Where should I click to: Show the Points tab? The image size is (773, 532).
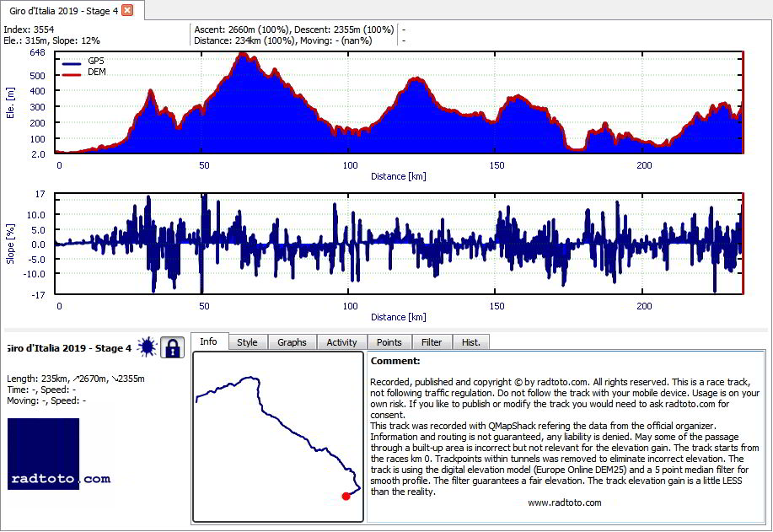tap(389, 342)
